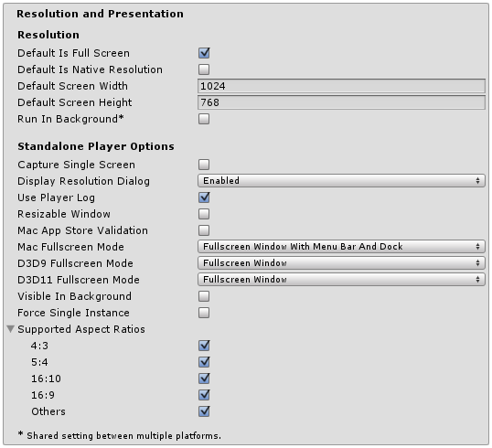Check Capture Single Screen option
The height and width of the screenshot is (448, 492).
coord(204,165)
